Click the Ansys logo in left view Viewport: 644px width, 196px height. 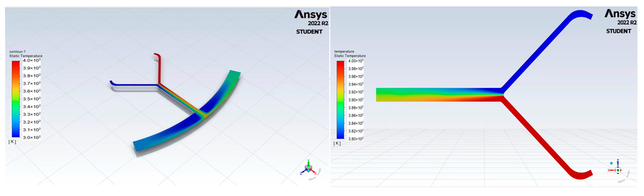[x=310, y=15]
